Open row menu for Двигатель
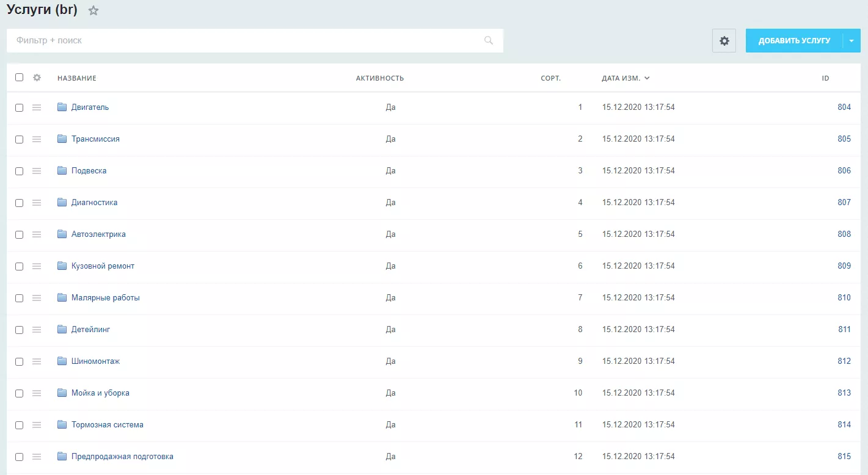Screen dimensions: 868x475 (37, 107)
